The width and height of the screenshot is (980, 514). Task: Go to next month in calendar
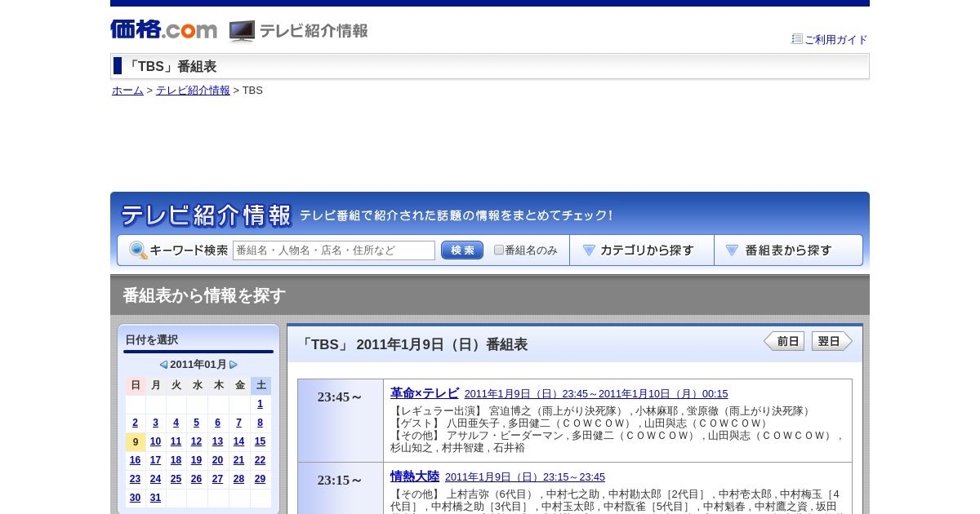click(234, 365)
